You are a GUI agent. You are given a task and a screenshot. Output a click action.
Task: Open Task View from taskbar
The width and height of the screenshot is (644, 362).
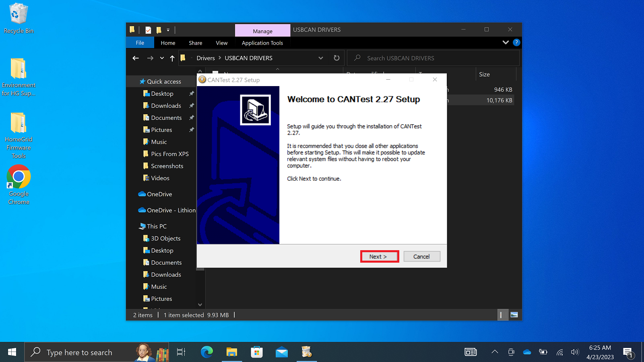pyautogui.click(x=181, y=352)
